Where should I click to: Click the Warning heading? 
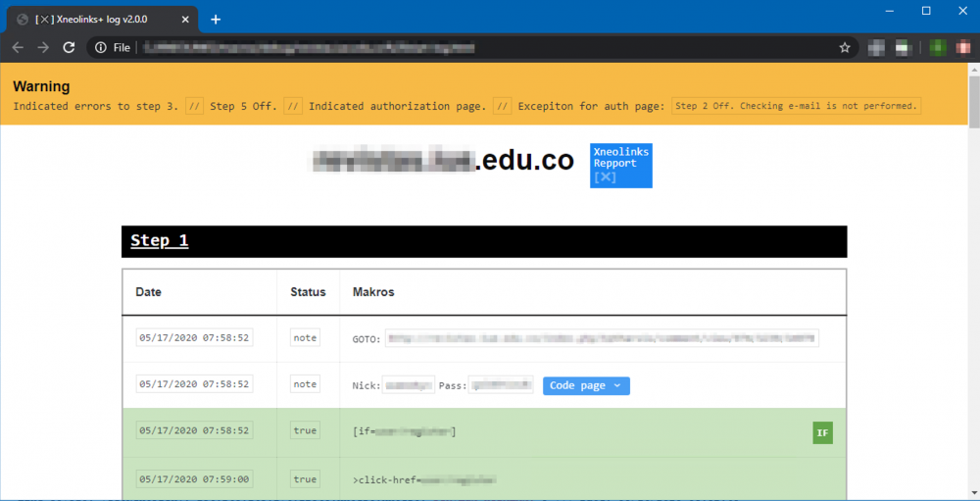[41, 86]
